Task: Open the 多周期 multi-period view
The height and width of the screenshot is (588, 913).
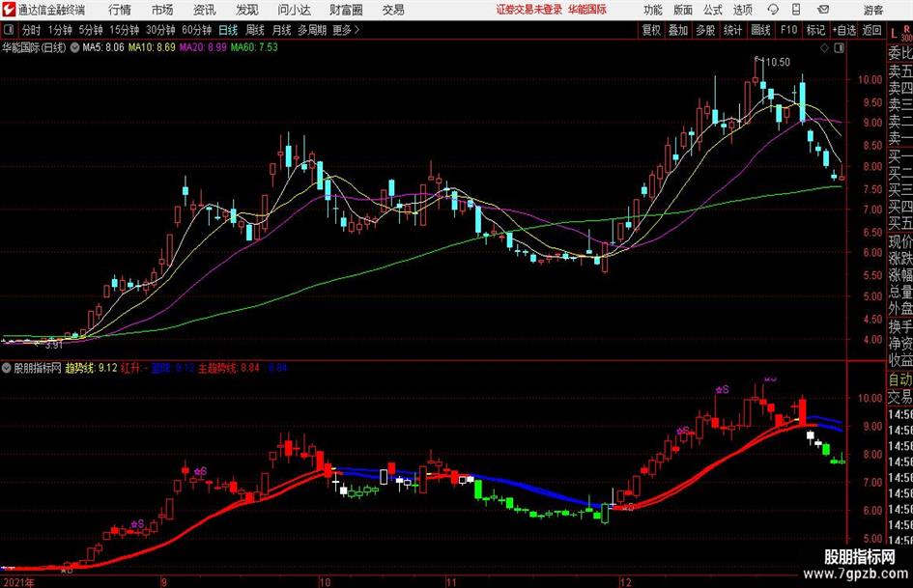Action: click(x=312, y=30)
